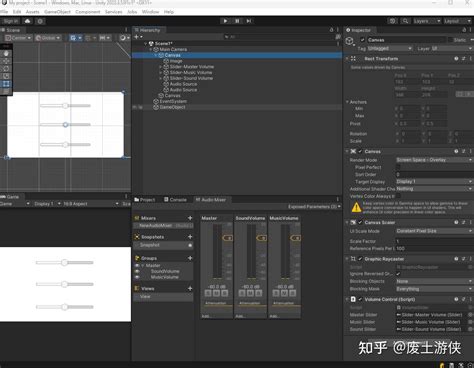Click the Bypass button on MusicVolume strip

293,293
